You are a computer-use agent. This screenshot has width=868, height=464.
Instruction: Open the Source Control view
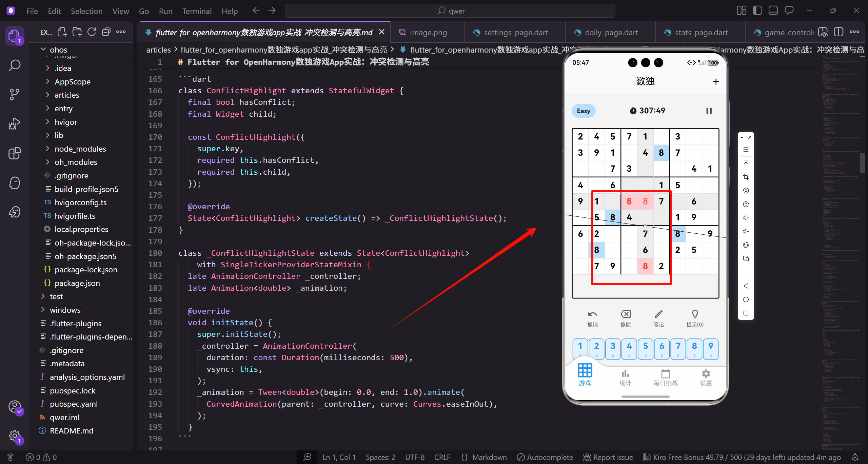tap(14, 94)
